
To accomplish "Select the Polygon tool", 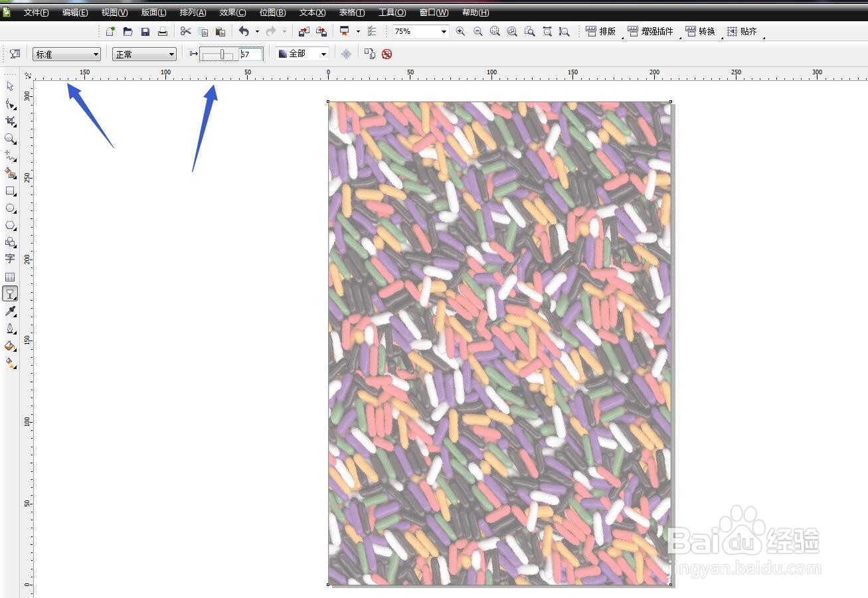I will pyautogui.click(x=10, y=225).
